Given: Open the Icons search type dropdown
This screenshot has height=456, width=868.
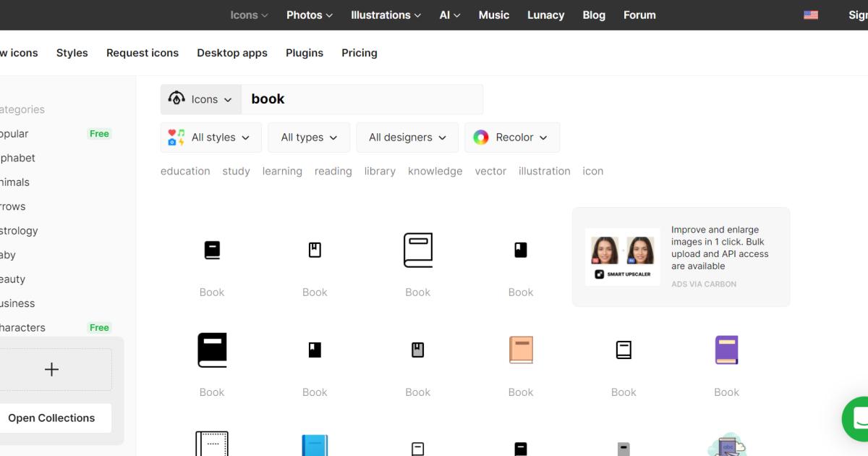Looking at the screenshot, I should tap(201, 99).
